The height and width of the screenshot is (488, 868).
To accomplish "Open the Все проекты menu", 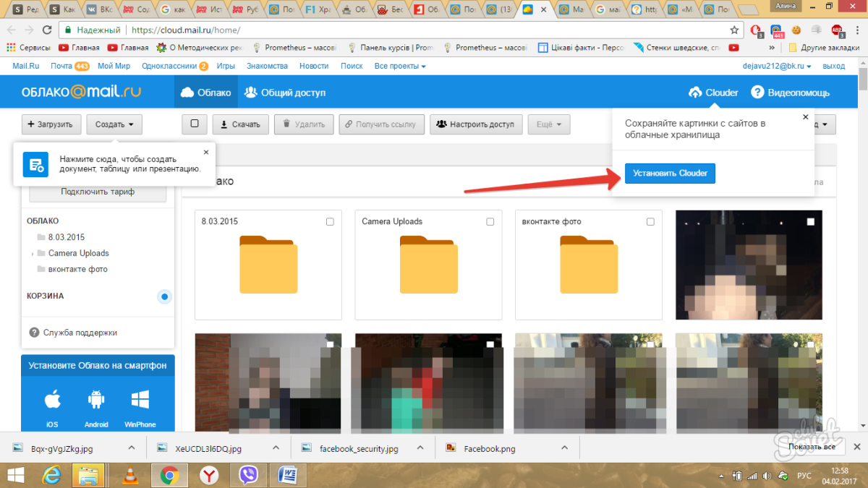I will [400, 66].
